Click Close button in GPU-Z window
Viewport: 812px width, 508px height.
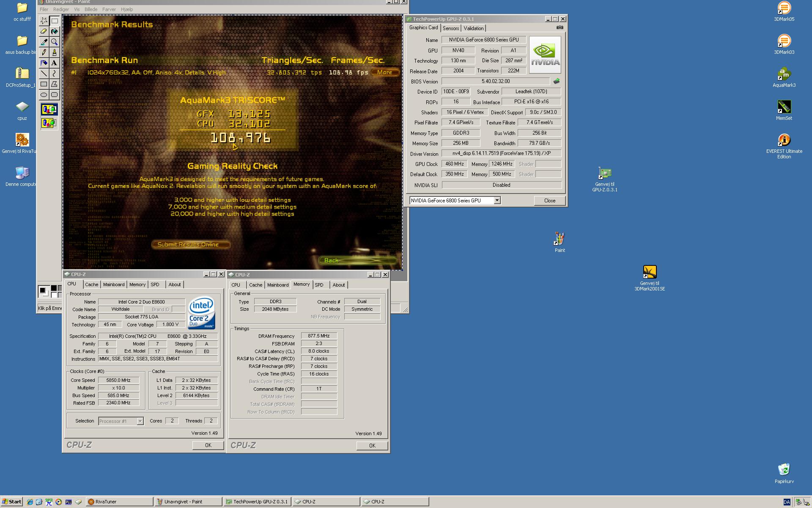[x=550, y=201]
